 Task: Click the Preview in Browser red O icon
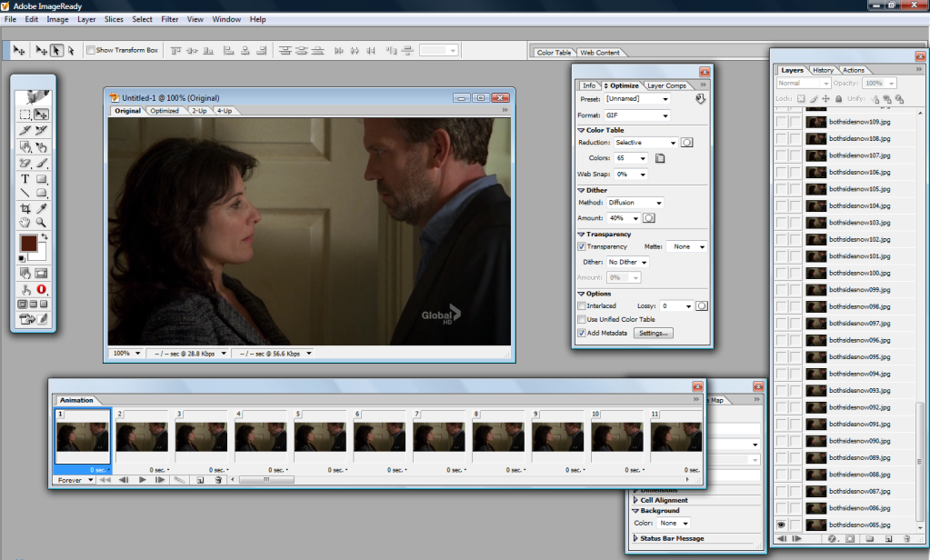pos(42,289)
